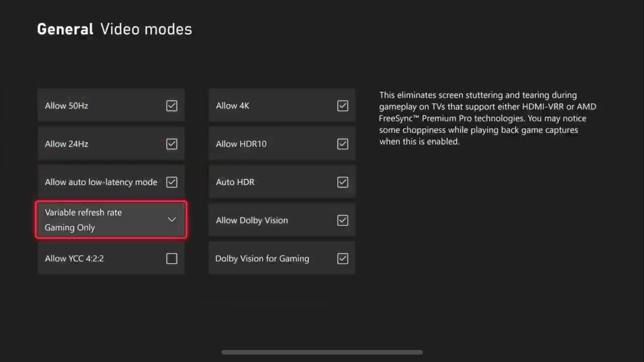The image size is (644, 362).
Task: Disable the Allow 50Hz checkbox
Action: coord(172,105)
